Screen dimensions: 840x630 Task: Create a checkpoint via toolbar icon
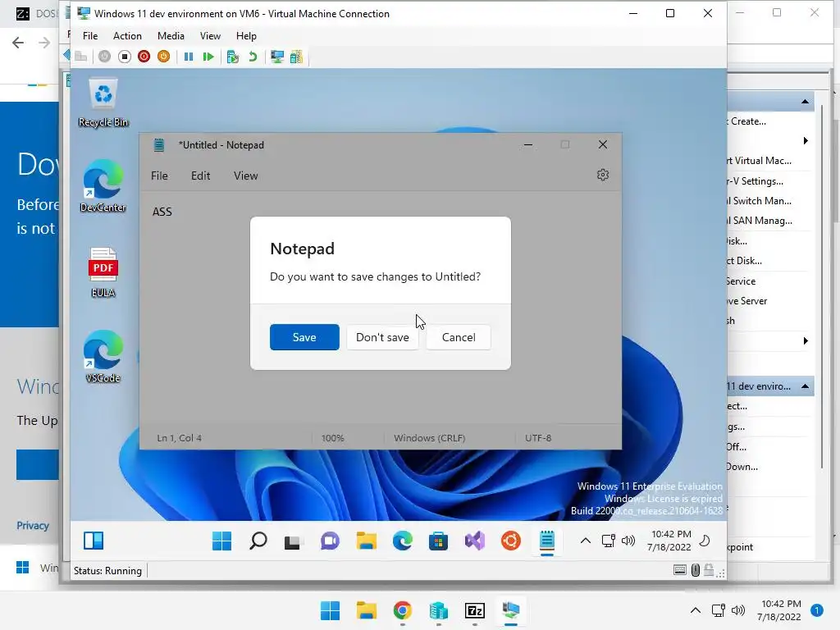[x=232, y=57]
